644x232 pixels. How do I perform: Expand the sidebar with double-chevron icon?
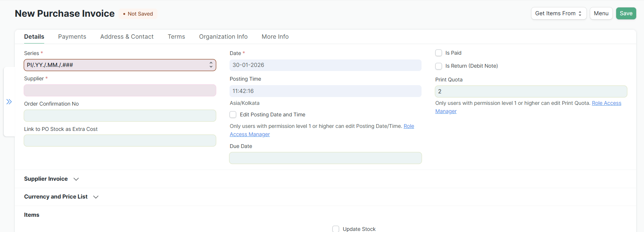(9, 101)
